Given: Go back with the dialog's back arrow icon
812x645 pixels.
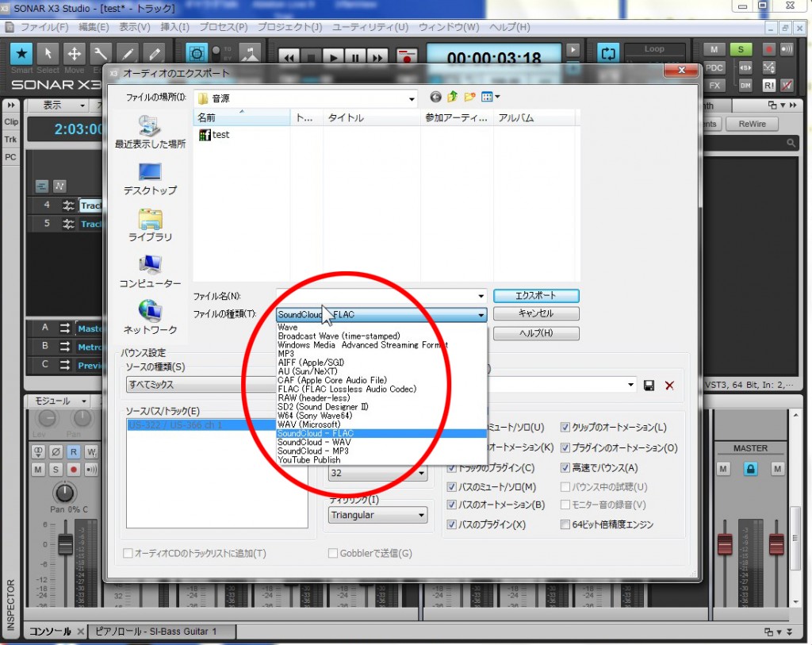Looking at the screenshot, I should (436, 97).
